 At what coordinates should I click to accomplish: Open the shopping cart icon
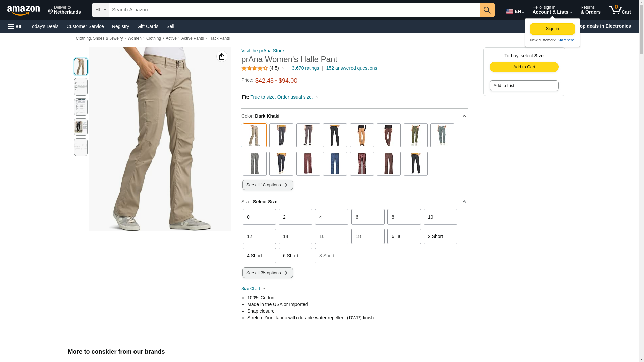click(x=620, y=10)
